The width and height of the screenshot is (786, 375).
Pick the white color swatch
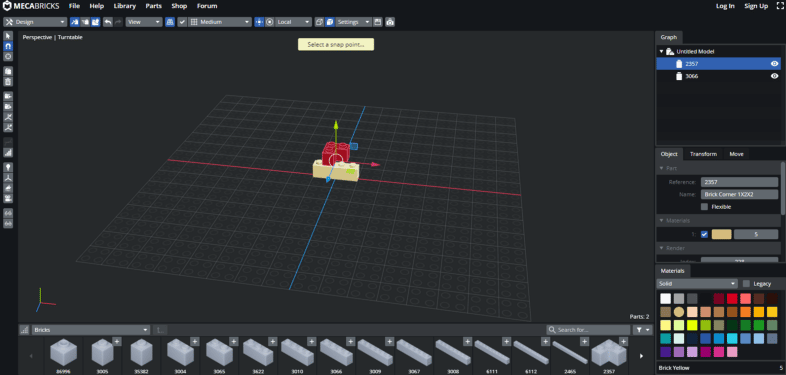coord(665,299)
